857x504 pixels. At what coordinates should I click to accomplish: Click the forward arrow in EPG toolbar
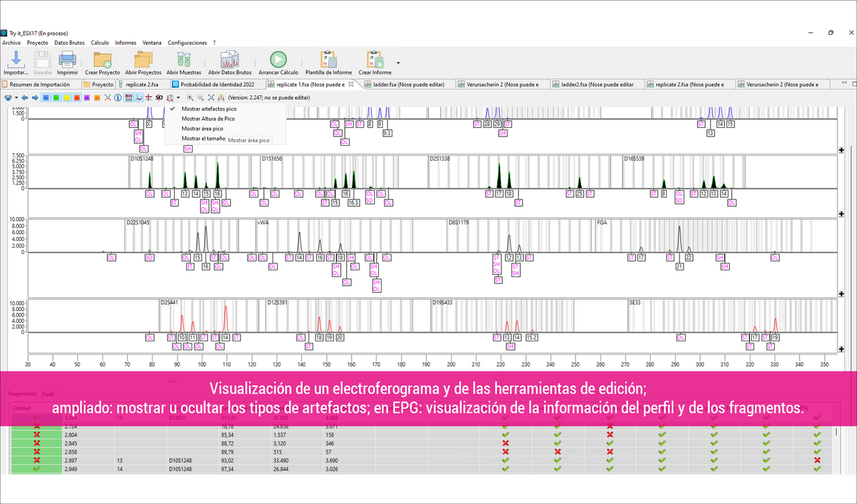pos(35,98)
